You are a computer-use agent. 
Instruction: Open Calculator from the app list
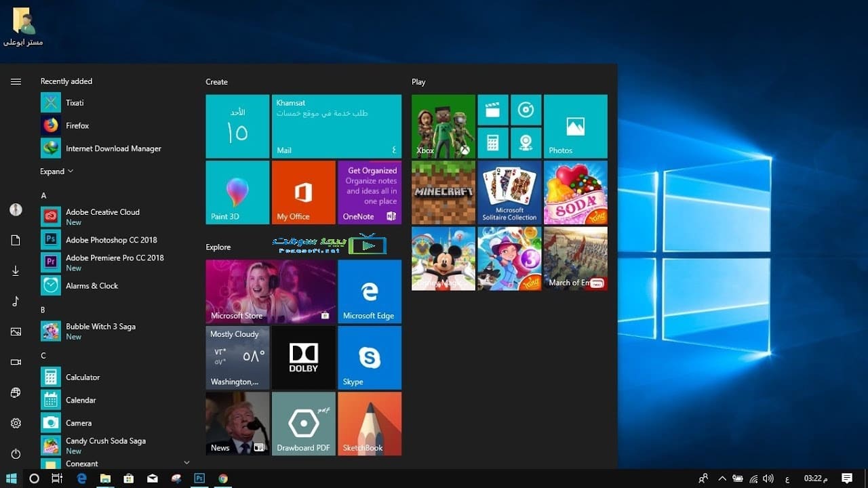[x=112, y=377]
